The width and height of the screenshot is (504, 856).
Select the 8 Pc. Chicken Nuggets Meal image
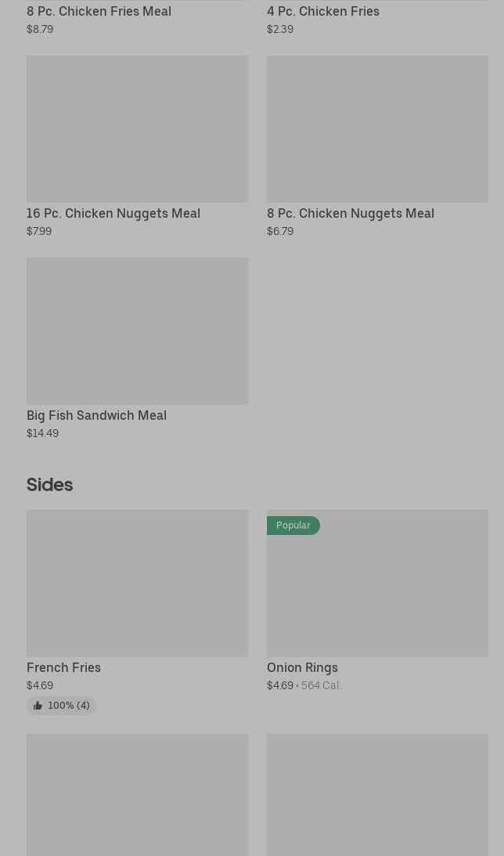(x=377, y=129)
